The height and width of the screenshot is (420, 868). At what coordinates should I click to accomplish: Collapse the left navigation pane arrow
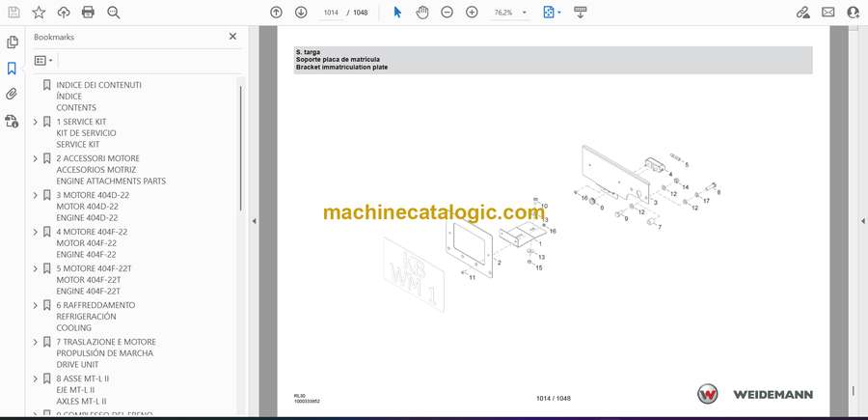coord(254,221)
